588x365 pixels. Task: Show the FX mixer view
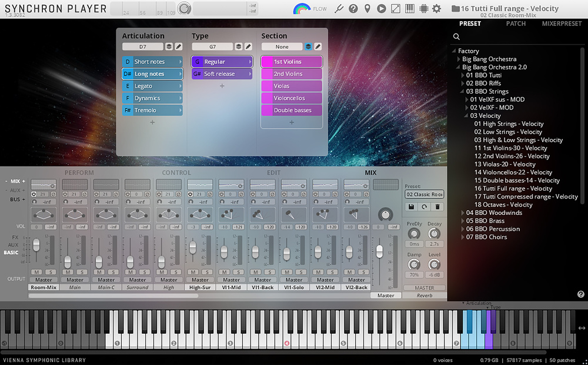coord(15,237)
